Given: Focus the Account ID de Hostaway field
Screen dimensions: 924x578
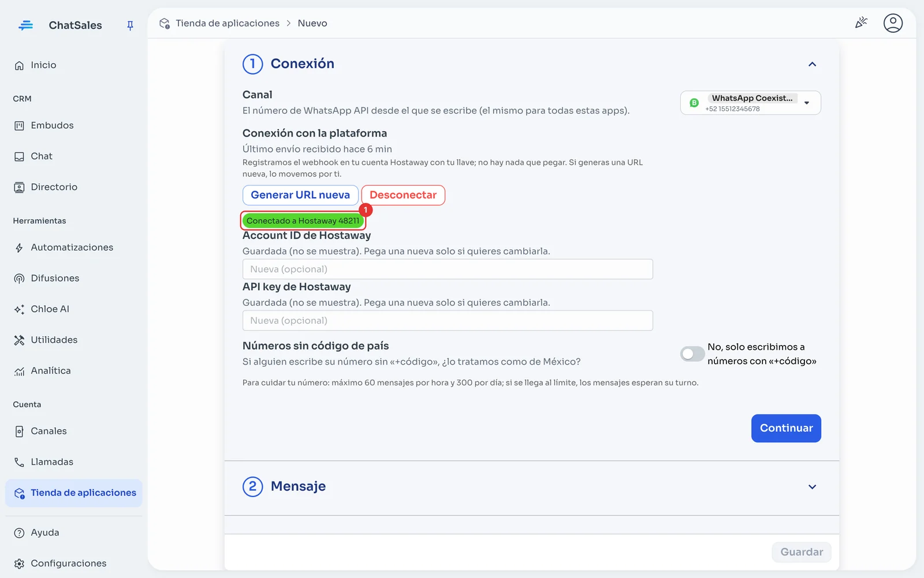Looking at the screenshot, I should [448, 269].
